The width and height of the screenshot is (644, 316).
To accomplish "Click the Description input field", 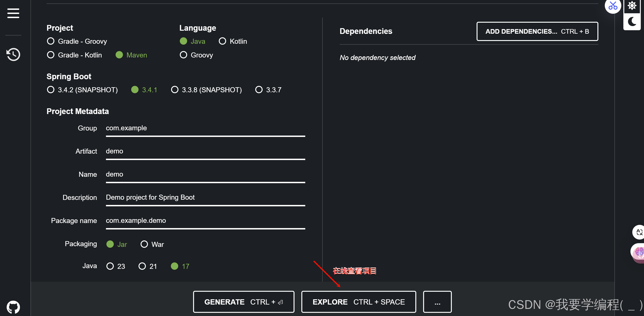I will point(205,198).
